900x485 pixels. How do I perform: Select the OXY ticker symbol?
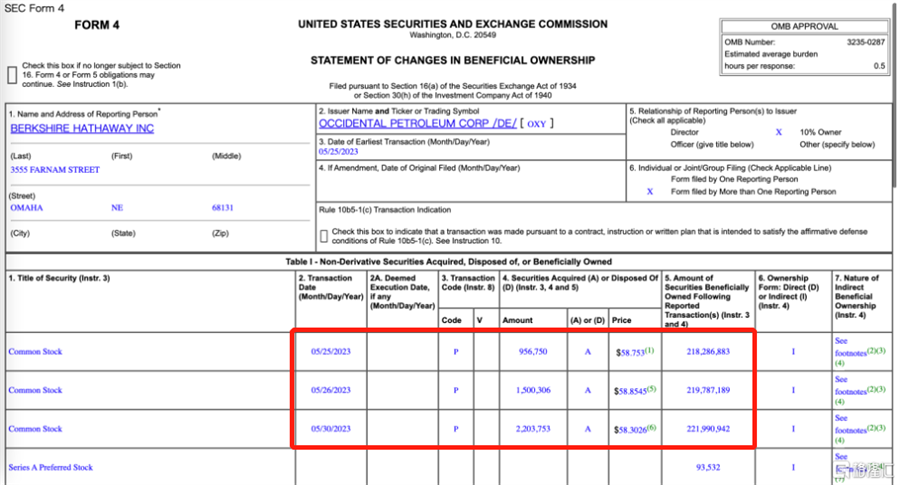click(x=537, y=124)
